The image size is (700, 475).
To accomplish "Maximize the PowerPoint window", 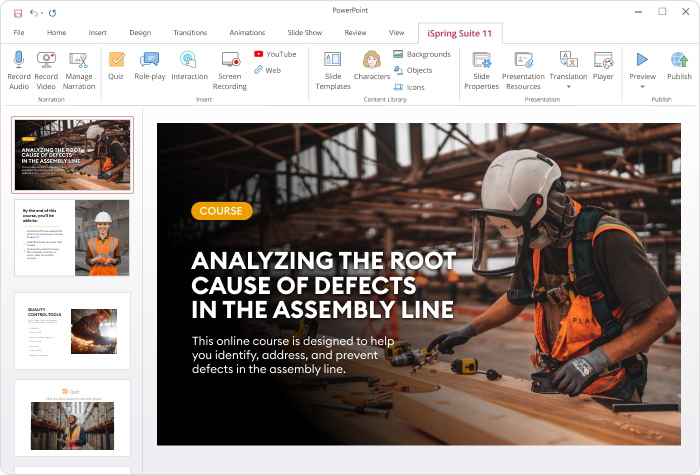I will click(x=662, y=12).
